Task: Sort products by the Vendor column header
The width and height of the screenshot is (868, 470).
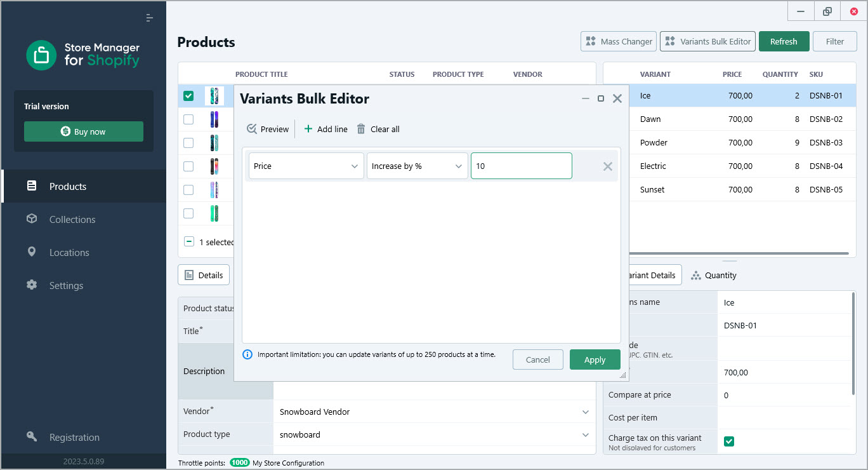Action: (x=528, y=74)
